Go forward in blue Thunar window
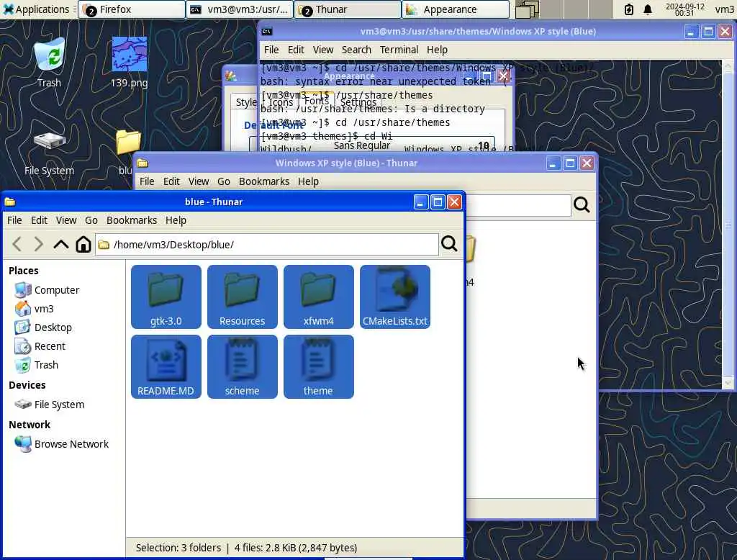The width and height of the screenshot is (737, 560). (x=39, y=244)
